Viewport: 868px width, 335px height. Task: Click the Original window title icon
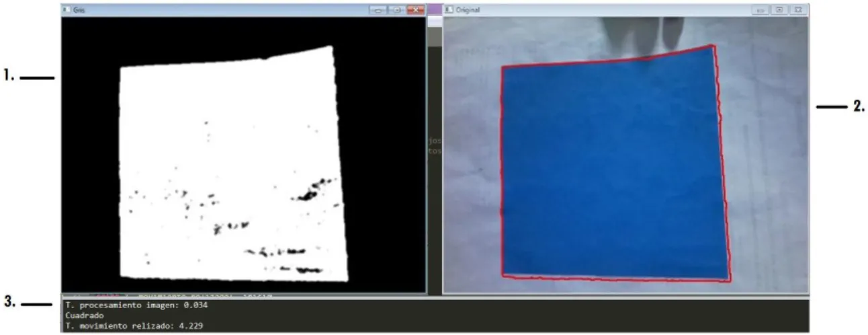(449, 10)
